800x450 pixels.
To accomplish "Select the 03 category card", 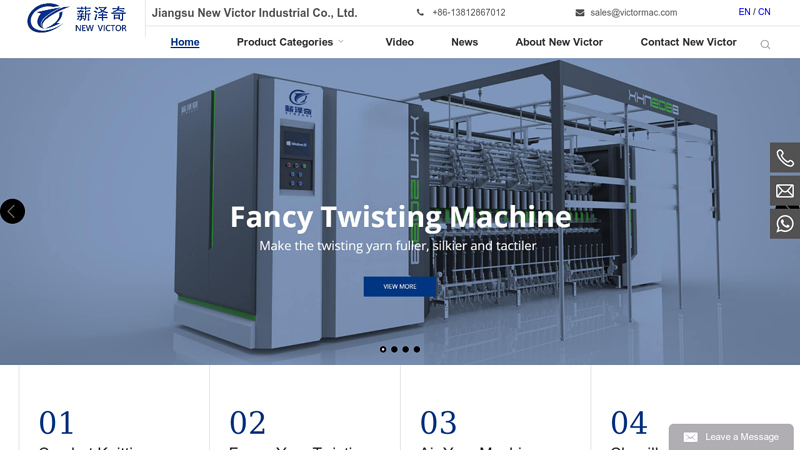I will click(x=495, y=408).
